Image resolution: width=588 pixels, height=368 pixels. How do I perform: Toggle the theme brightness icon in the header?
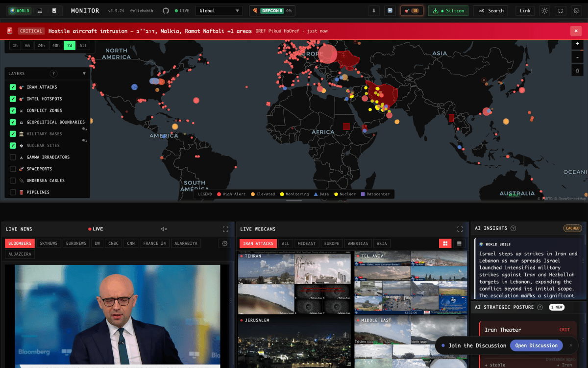click(544, 10)
